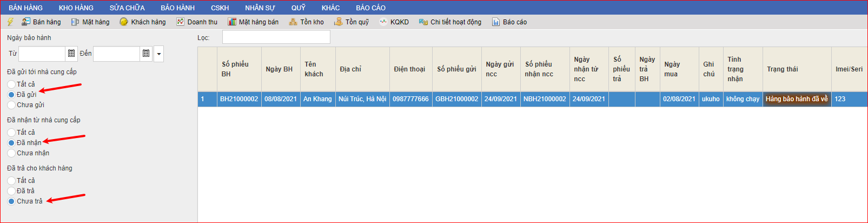
Task: Open the BÁO CÁO menu
Action: [x=370, y=8]
